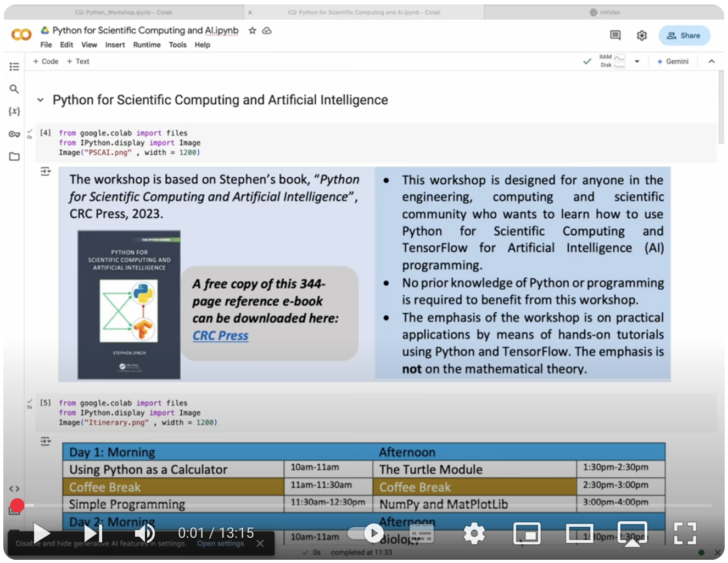Screen dimensions: 728x563
Task: Collapse the Python for Scientific Computing section
Action: 40,100
